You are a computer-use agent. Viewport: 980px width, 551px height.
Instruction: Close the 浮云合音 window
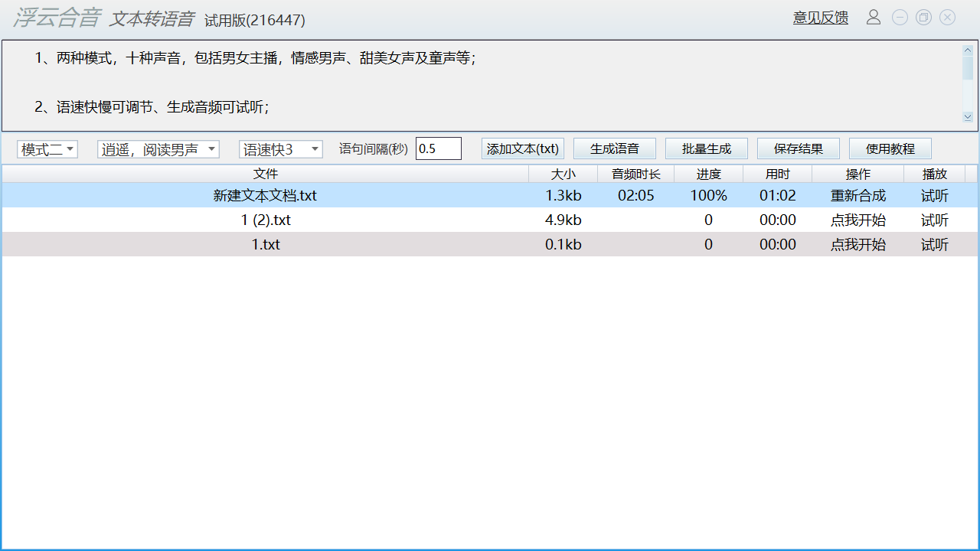click(948, 17)
